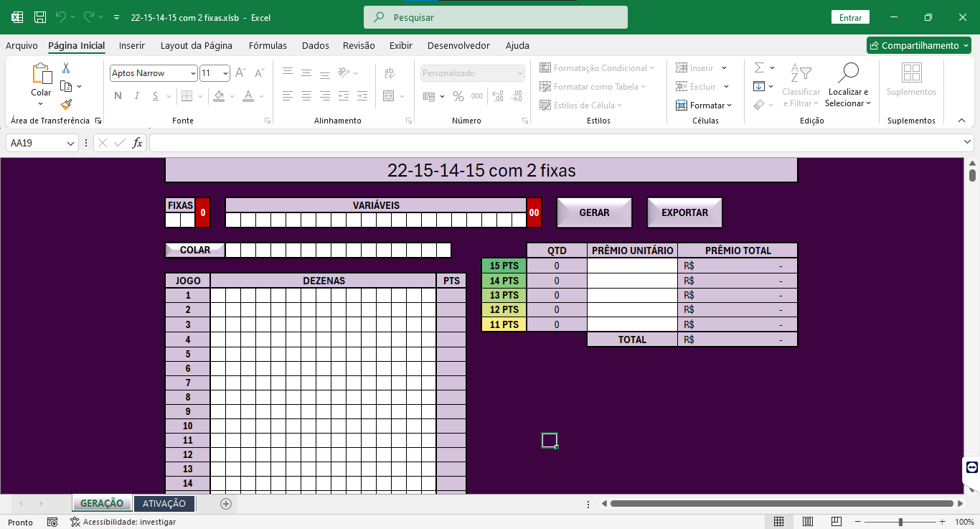
Task: Click the Pesquisar search box
Action: pos(496,17)
